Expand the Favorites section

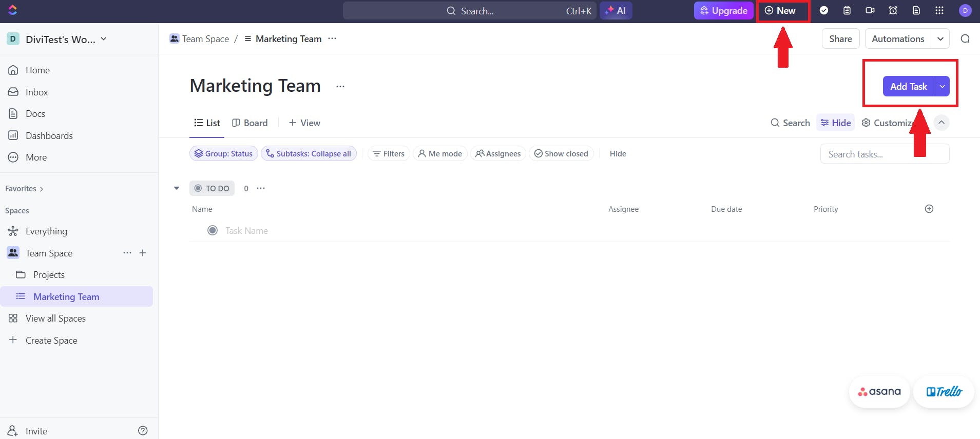(24, 189)
